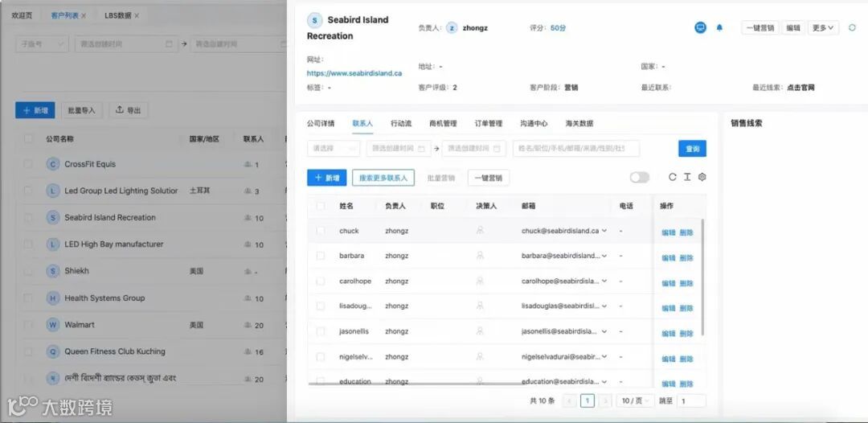Check the box for contact barbara
This screenshot has width=868, height=423.
click(x=321, y=256)
